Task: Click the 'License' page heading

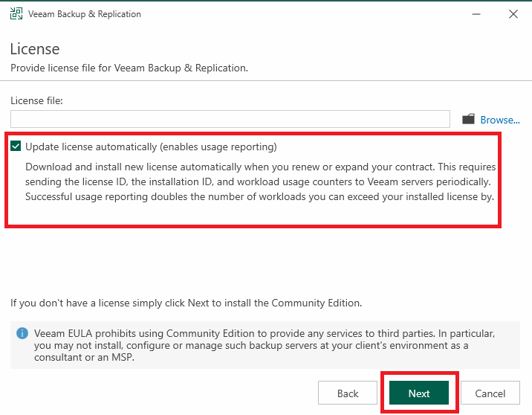Action: click(x=35, y=49)
